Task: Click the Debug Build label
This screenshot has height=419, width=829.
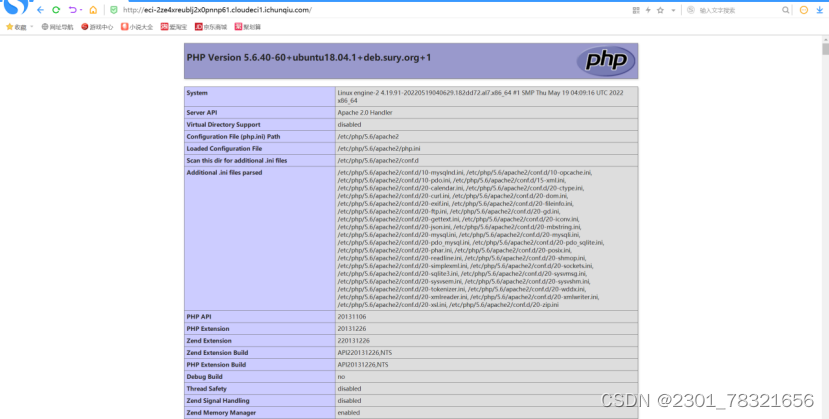Action: click(204, 377)
